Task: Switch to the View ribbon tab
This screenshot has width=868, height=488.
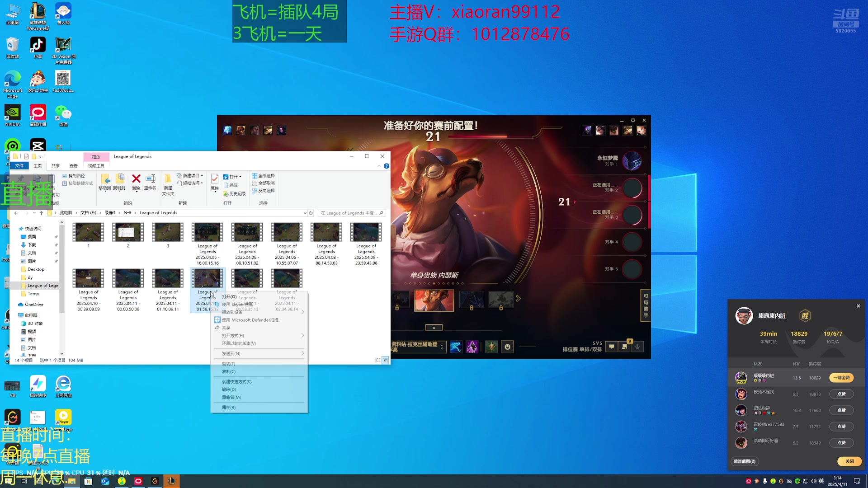Action: [x=73, y=166]
